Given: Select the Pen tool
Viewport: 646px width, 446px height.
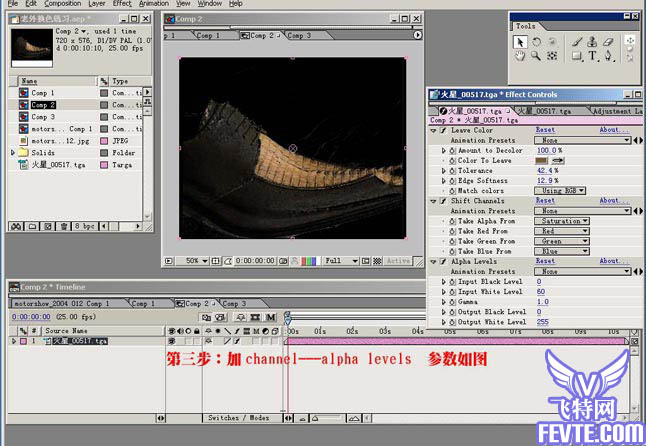Looking at the screenshot, I should pos(608,56).
